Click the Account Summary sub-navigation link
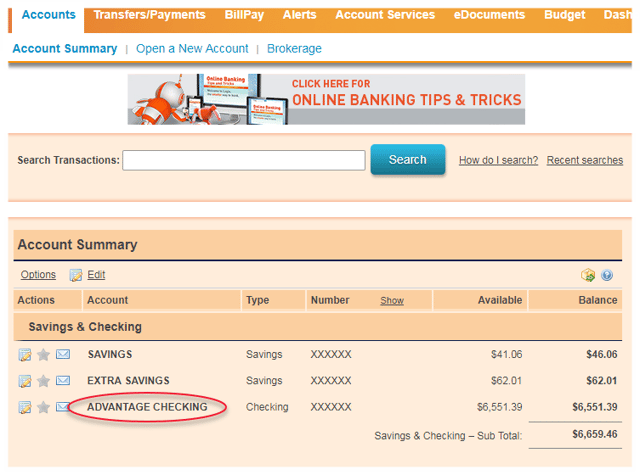 (x=65, y=49)
